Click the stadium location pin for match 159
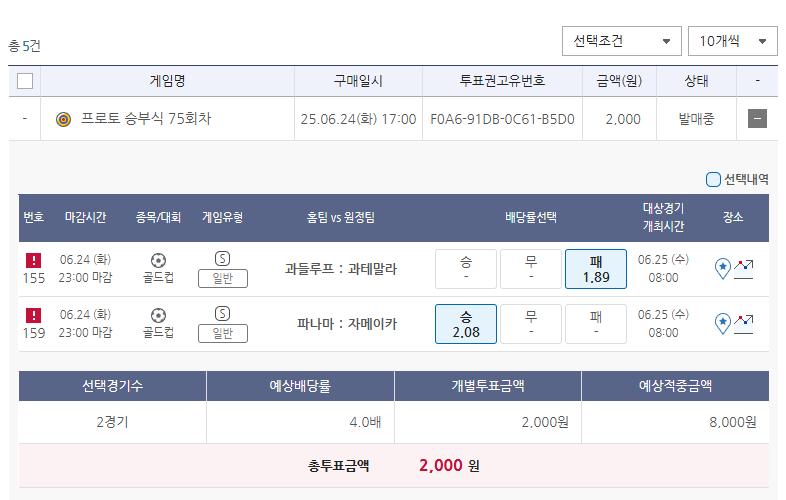The width and height of the screenshot is (786, 500). 722,323
